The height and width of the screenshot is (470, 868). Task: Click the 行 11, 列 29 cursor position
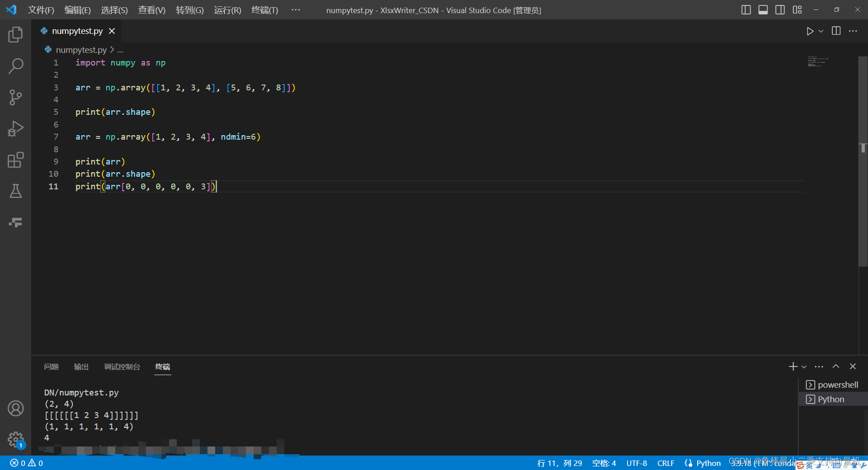click(559, 463)
